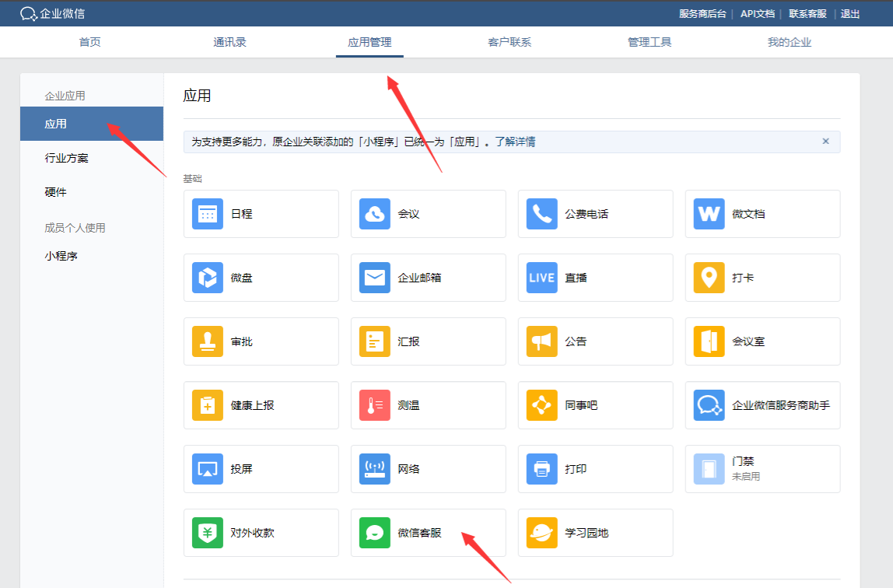Click the 公费电话 phone icon
The image size is (893, 588).
541,214
